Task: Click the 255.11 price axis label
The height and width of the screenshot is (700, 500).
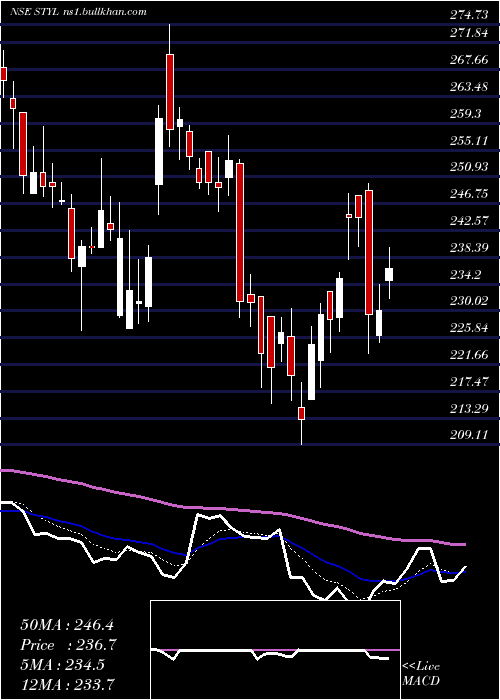Action: coord(469,141)
